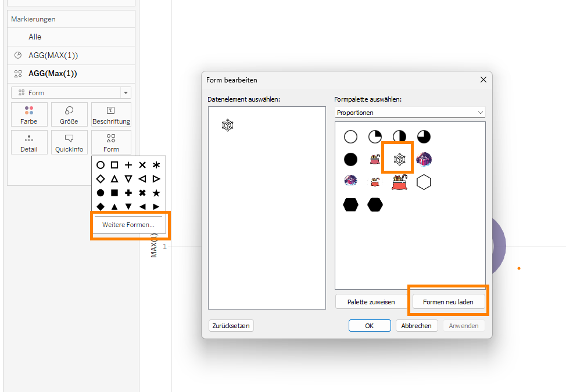This screenshot has width=566, height=392.
Task: Open the QuickInfo tooltip card
Action: point(69,142)
